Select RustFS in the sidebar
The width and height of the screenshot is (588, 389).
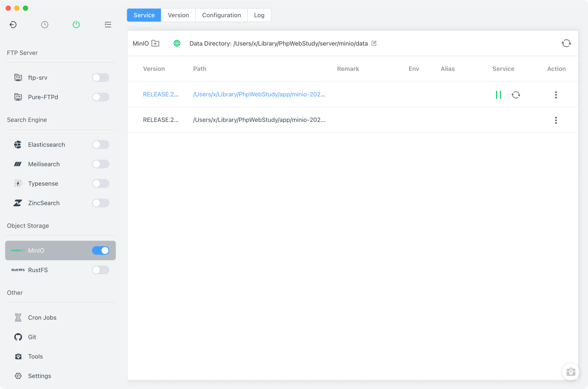click(x=38, y=270)
